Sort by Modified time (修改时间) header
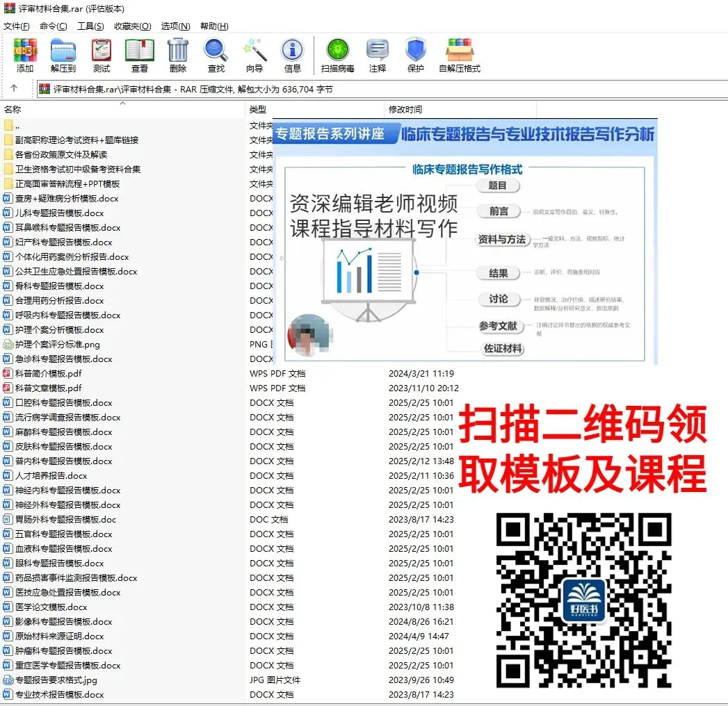 pyautogui.click(x=460, y=110)
